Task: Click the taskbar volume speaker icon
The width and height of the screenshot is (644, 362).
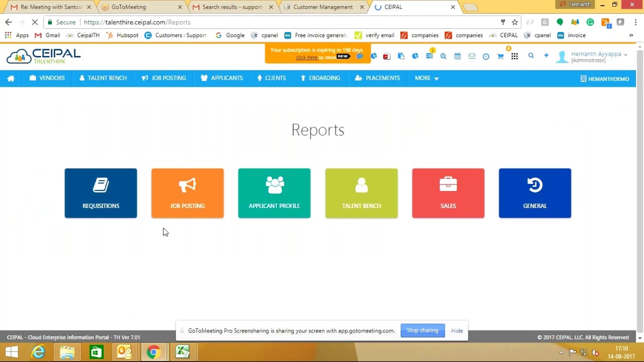Action: [595, 352]
